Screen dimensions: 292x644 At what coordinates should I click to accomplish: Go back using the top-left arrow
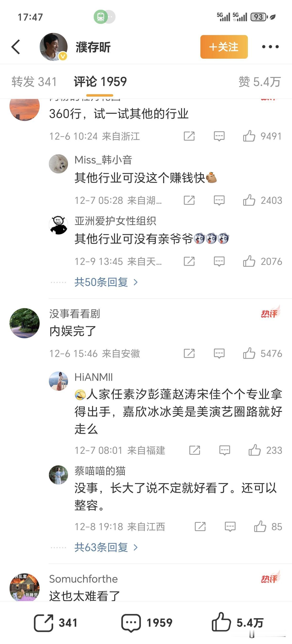pos(16,47)
